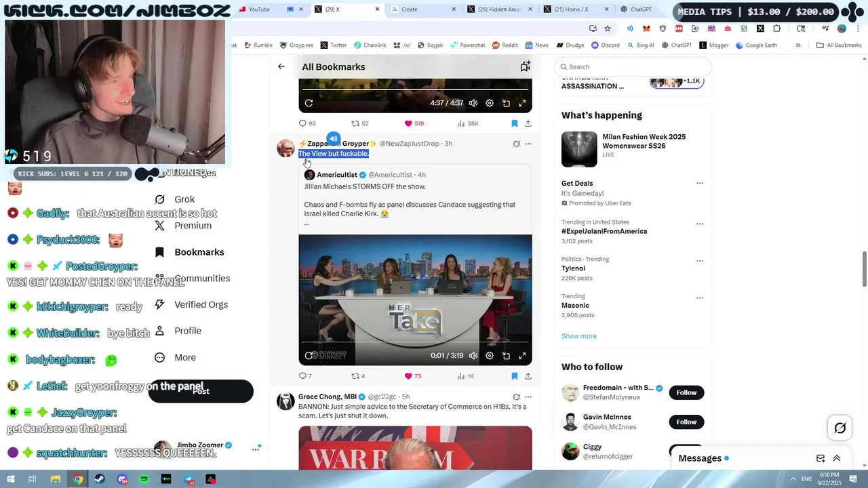The height and width of the screenshot is (488, 868).
Task: Remove bookmark on the 38K views post
Action: tap(514, 123)
